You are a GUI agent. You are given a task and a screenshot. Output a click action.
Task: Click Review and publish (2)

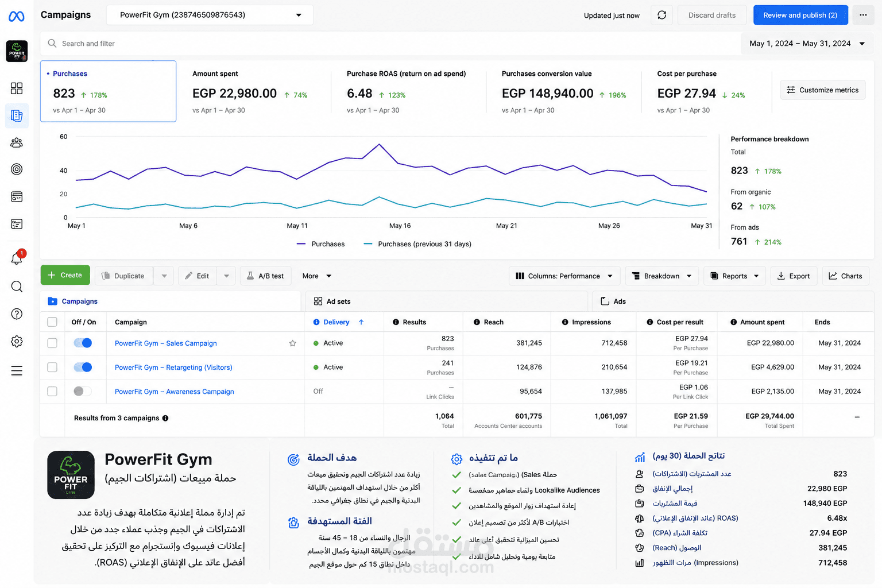pos(800,15)
